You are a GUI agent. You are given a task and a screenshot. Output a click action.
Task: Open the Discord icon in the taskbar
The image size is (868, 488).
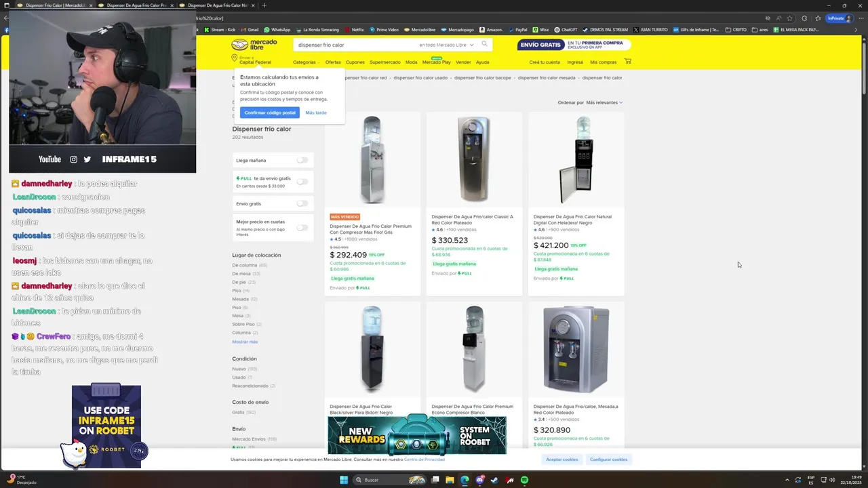coord(479,480)
